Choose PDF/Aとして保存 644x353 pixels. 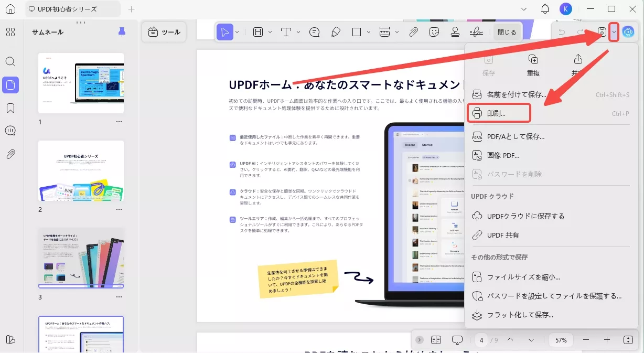551,136
